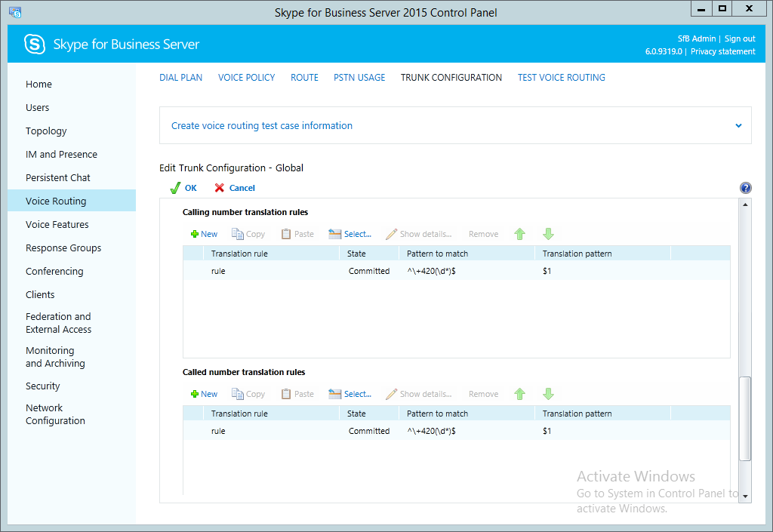Viewport: 773px width, 532px height.
Task: Click Select in called number rules toolbar
Action: (350, 394)
